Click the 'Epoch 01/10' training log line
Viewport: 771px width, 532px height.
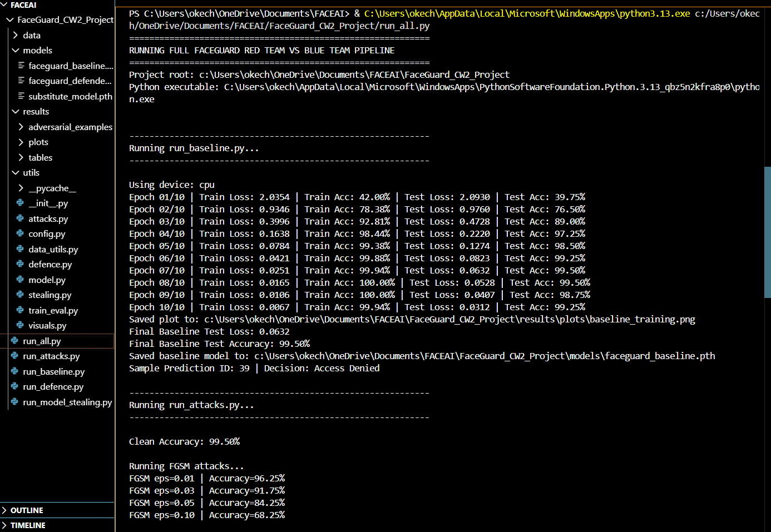click(x=357, y=197)
